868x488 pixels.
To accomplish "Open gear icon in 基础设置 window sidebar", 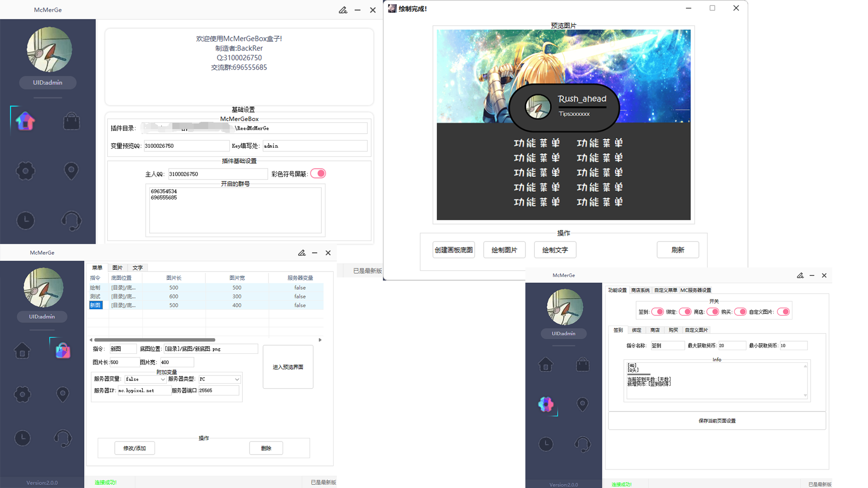I will 25,171.
